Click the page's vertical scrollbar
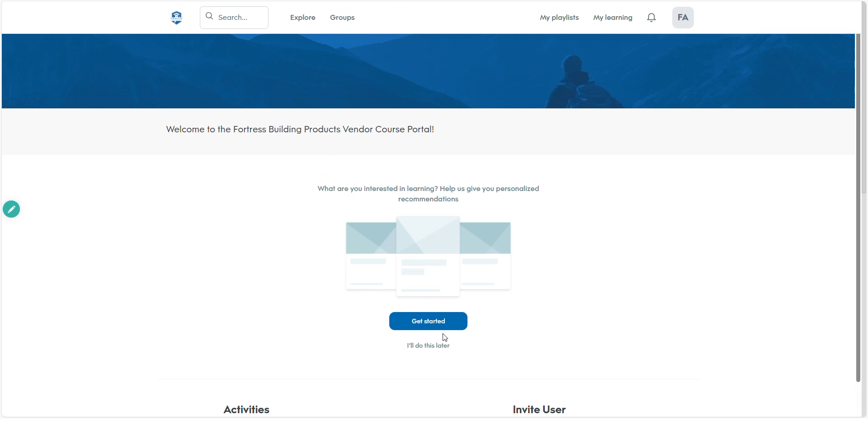 tap(858, 208)
